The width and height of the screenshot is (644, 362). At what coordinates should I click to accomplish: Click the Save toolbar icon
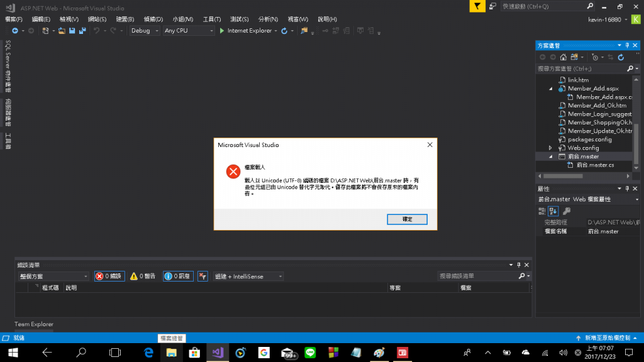(x=72, y=31)
